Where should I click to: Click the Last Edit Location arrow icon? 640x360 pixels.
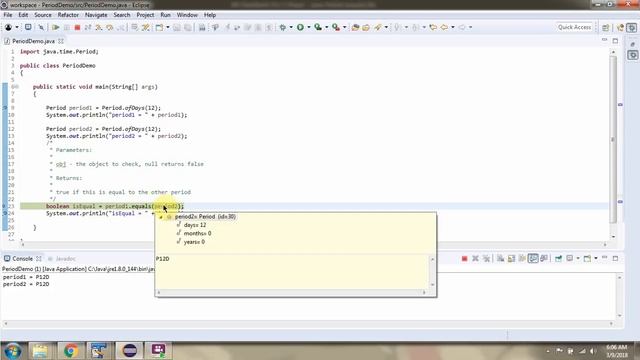[x=433, y=27]
